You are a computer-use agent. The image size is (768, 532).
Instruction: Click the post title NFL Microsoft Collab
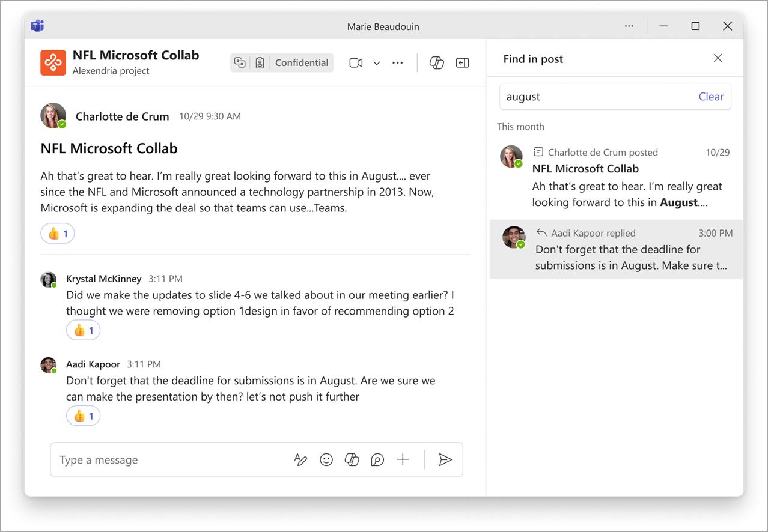pos(109,148)
